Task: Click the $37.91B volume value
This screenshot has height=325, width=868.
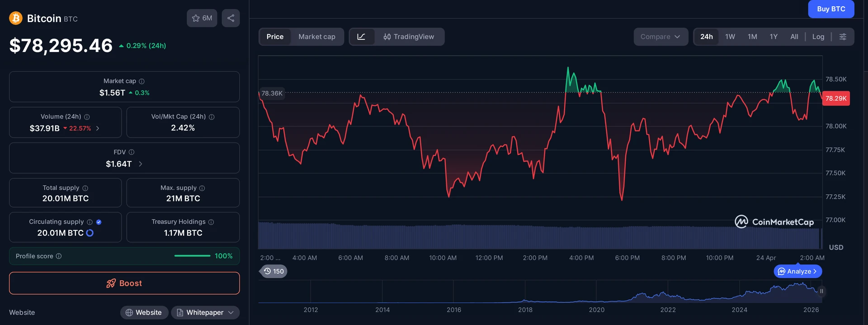Action: pos(44,129)
